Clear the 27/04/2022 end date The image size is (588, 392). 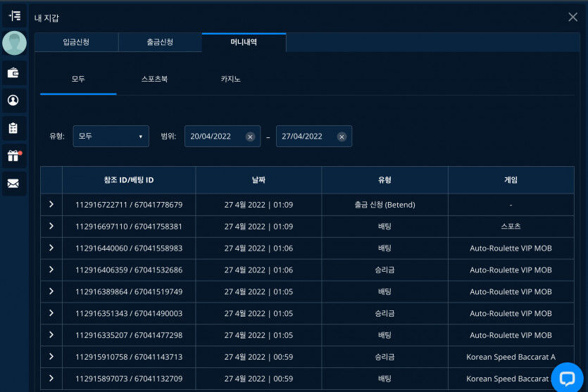(342, 137)
